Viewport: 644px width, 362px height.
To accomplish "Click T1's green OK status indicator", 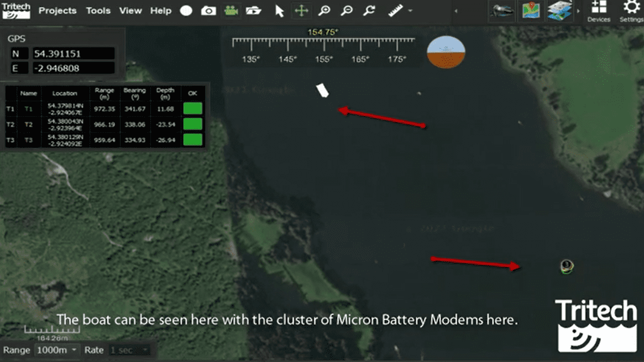I will coord(192,108).
